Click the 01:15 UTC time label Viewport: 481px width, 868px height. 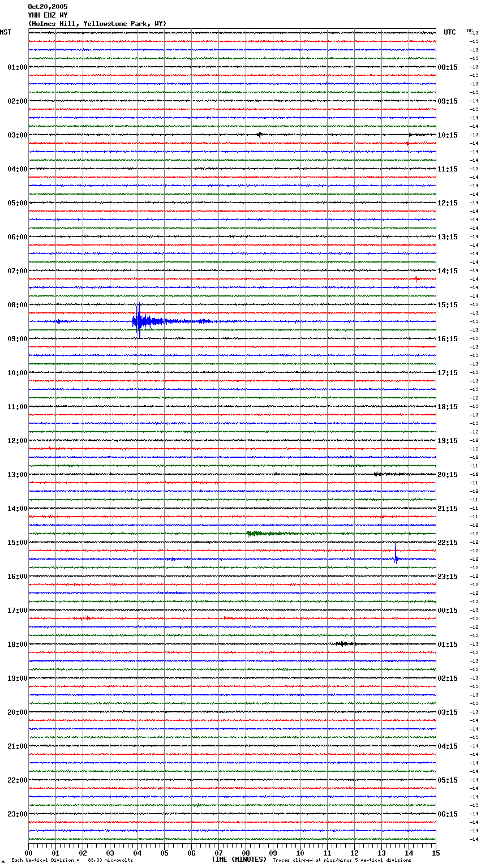[448, 644]
